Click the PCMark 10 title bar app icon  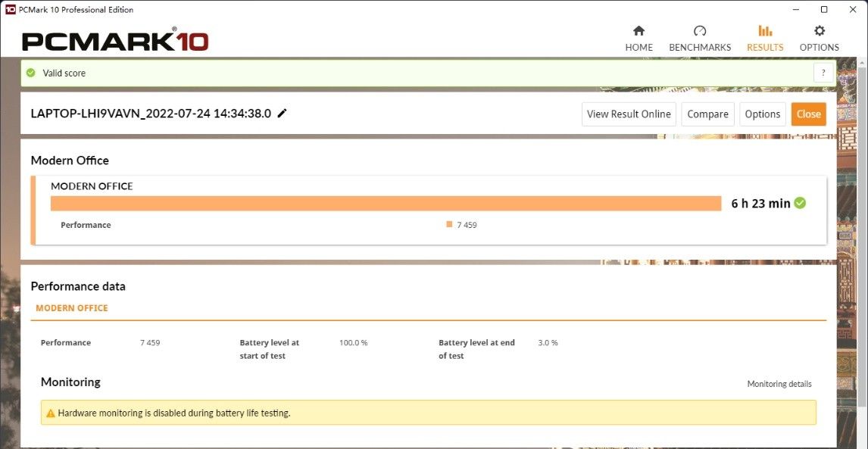coord(11,9)
